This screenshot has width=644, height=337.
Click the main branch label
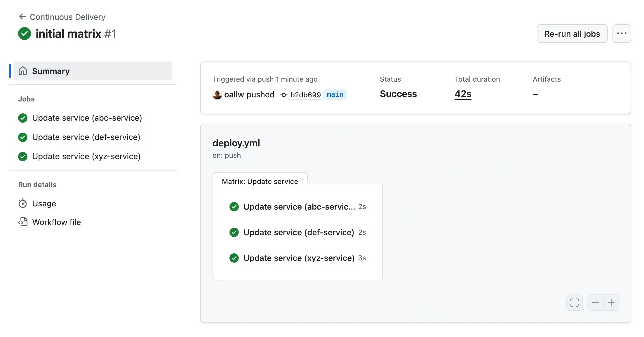[x=335, y=94]
